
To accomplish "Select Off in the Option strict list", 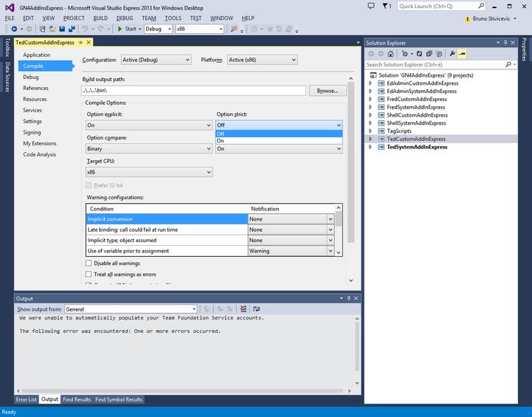I will click(279, 134).
